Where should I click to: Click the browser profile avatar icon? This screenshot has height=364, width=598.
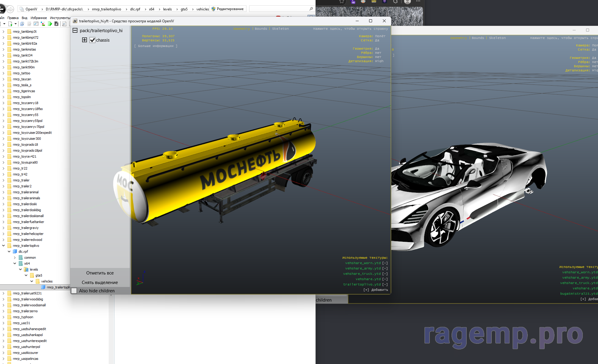pyautogui.click(x=407, y=1)
